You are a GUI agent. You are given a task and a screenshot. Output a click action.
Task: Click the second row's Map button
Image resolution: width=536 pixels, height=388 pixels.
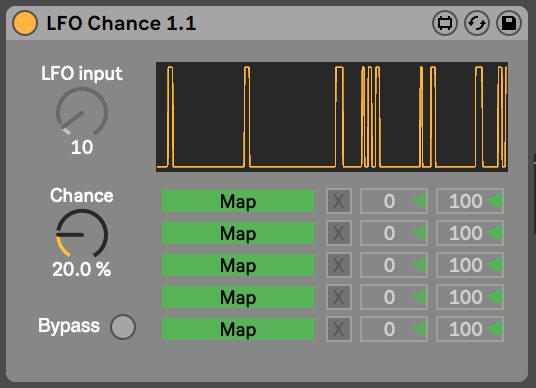click(238, 233)
